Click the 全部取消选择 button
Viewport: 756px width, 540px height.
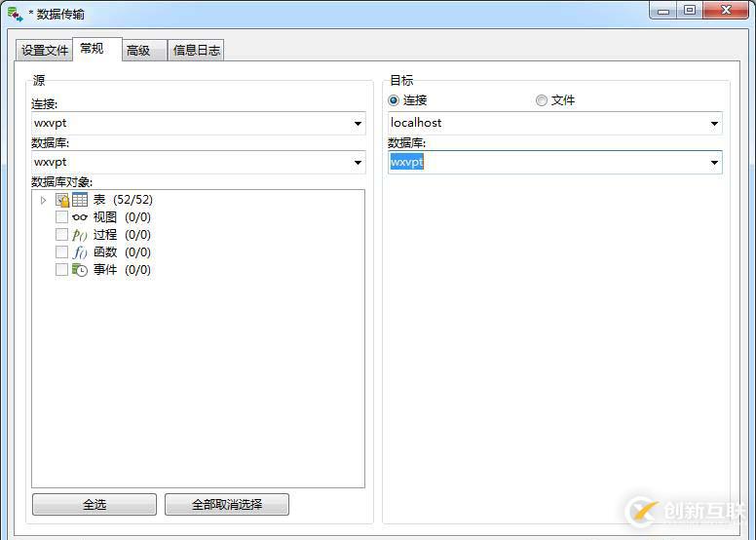227,504
